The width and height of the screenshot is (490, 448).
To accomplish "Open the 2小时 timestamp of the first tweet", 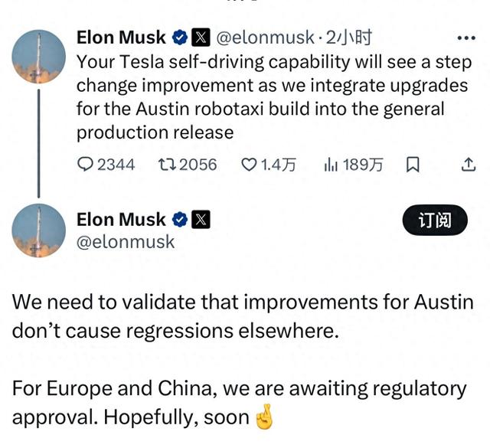I will coord(349,38).
